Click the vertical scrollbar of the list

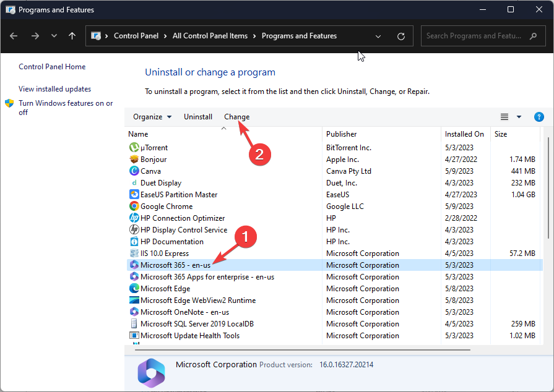[x=548, y=188]
